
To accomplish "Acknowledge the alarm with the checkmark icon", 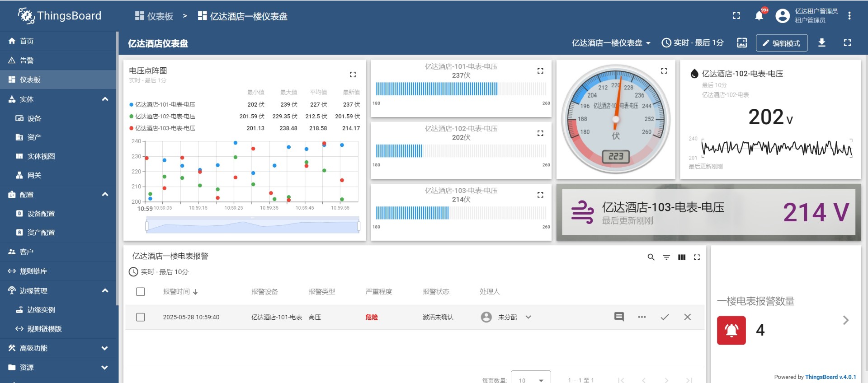I will click(x=665, y=317).
